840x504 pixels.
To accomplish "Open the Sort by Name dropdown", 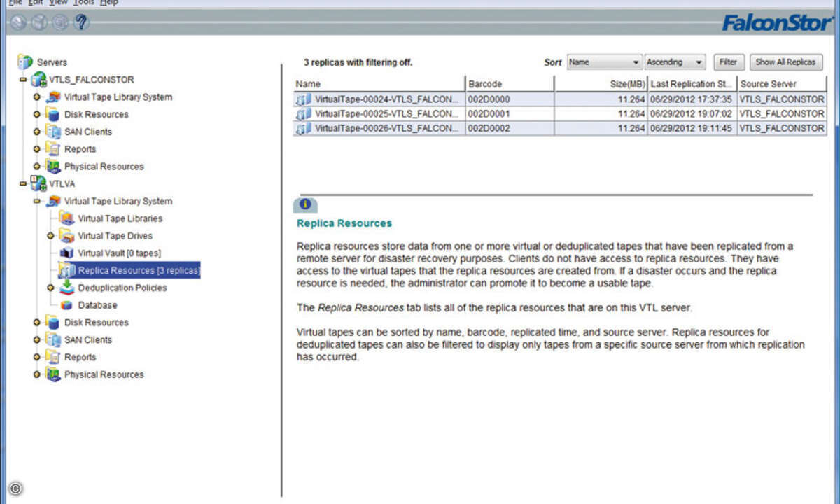I will point(604,62).
